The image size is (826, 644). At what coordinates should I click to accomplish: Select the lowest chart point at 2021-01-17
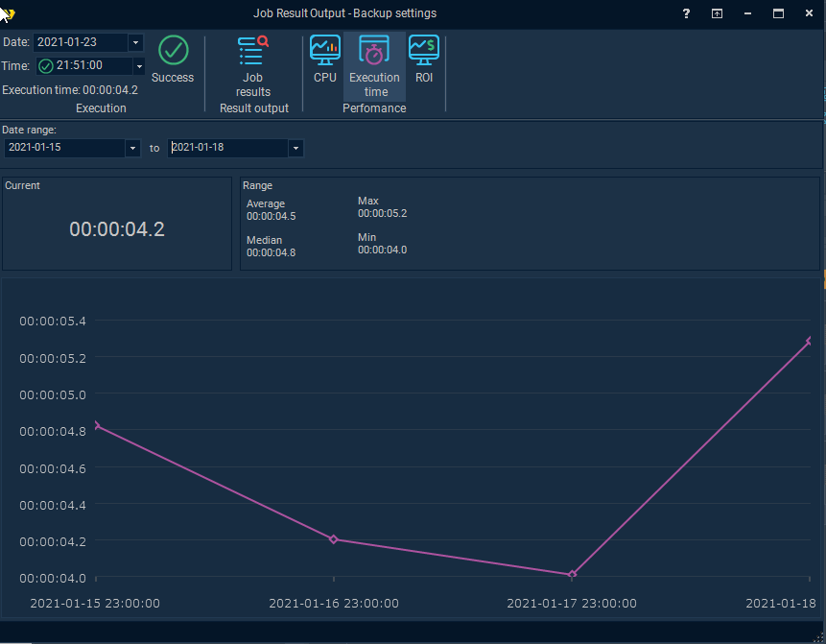tap(573, 575)
